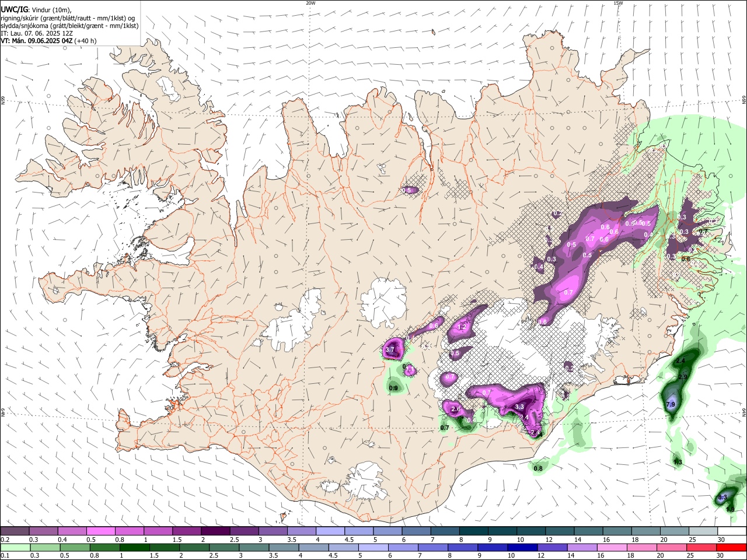Viewport: 747px width, 560px height.
Task: Click the '64N' latitude label on the right edge
Action: click(744, 412)
